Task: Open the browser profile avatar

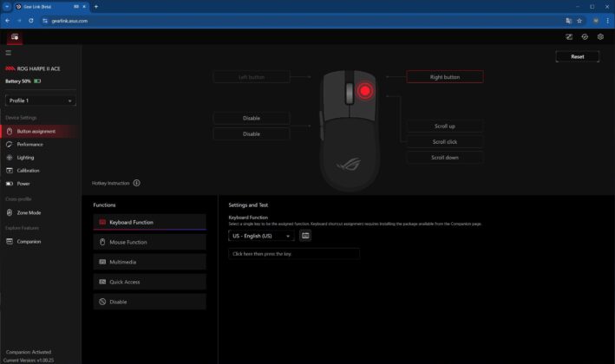Action: [x=596, y=21]
